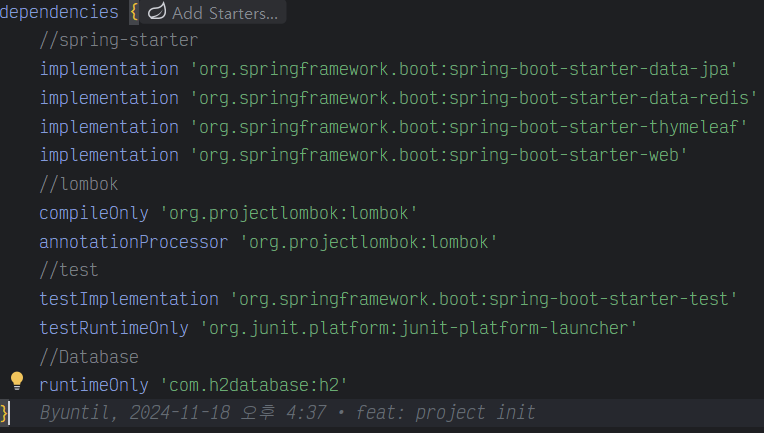Click the annotationProcessor keyword
The height and width of the screenshot is (433, 764).
pyautogui.click(x=134, y=242)
